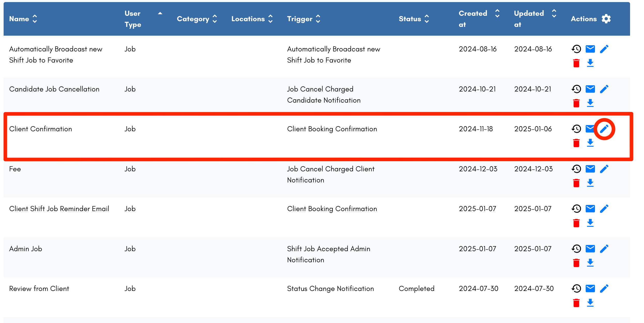Send test mail for Client Shift Job Reminder Email
The width and height of the screenshot is (644, 323).
(590, 209)
